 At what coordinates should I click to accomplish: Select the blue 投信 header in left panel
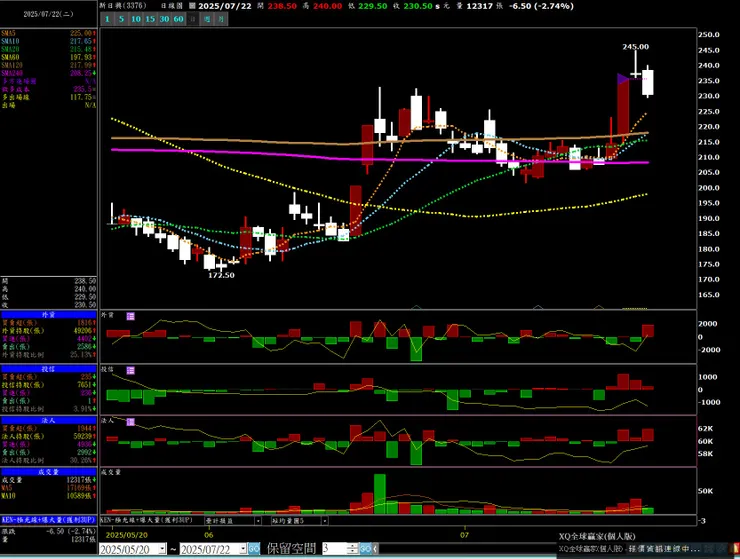pyautogui.click(x=49, y=369)
